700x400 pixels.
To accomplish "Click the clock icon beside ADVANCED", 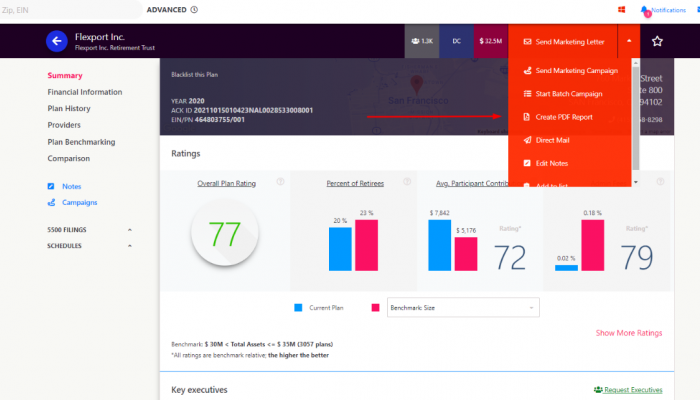I will (x=194, y=10).
